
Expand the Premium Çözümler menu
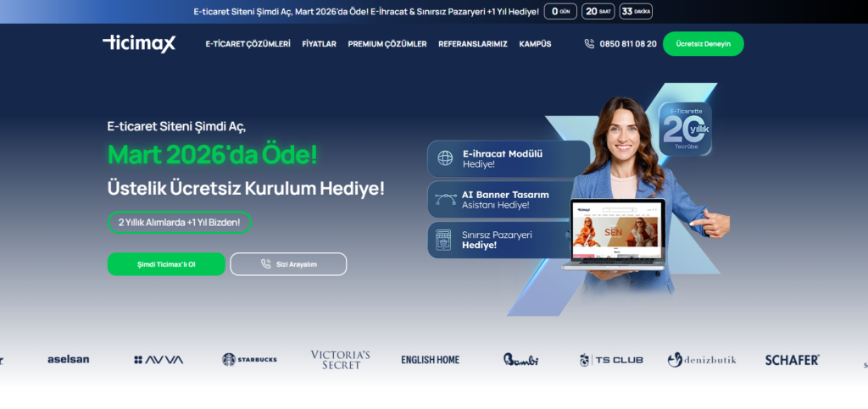387,44
